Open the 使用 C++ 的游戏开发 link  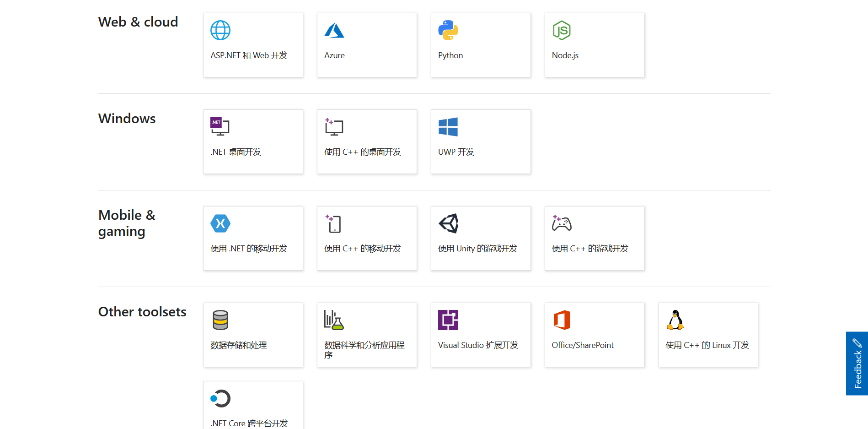[x=595, y=238]
